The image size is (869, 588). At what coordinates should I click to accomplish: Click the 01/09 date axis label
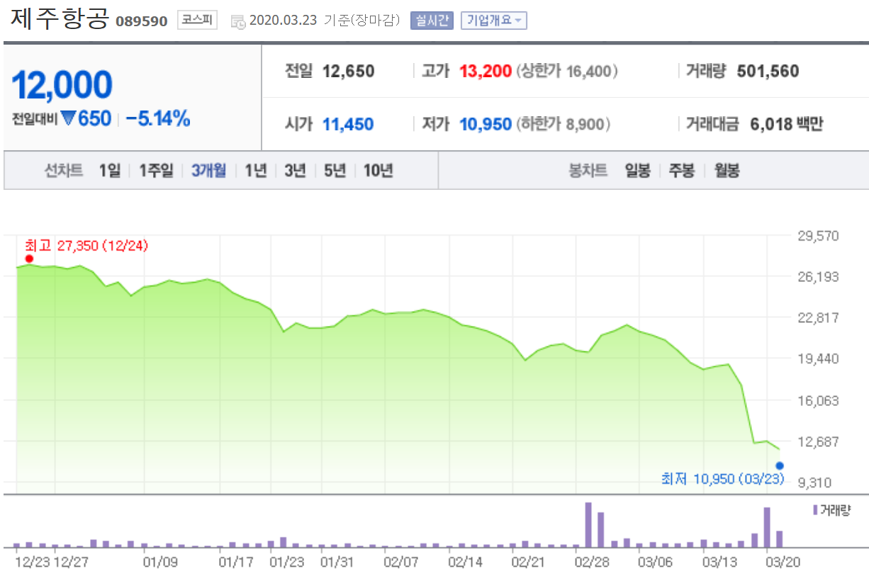pyautogui.click(x=159, y=562)
